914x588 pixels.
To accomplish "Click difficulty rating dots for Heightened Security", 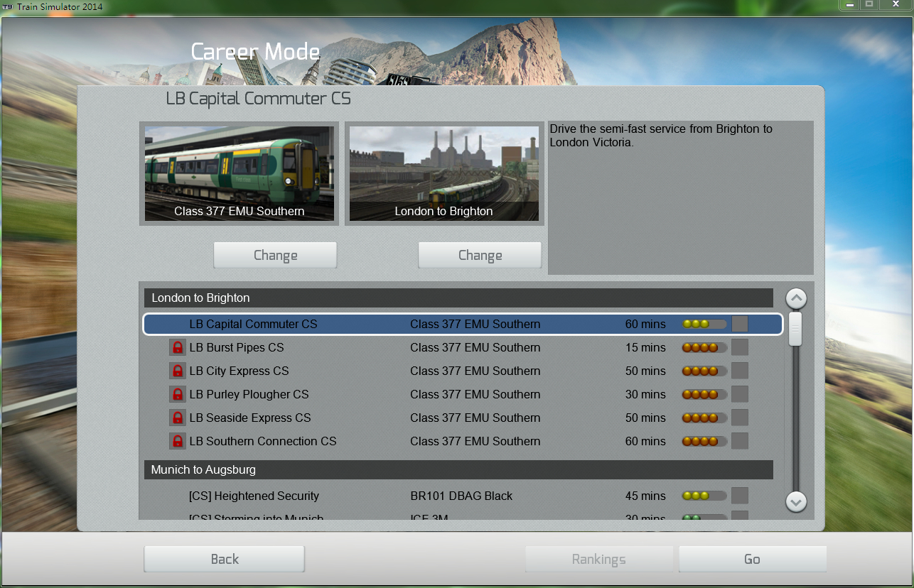I will tap(704, 496).
